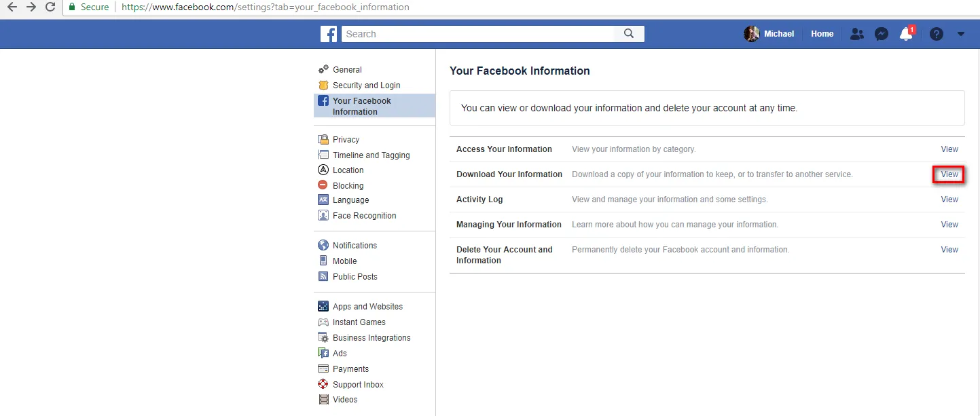980x416 pixels.
Task: Click the Help question mark icon
Action: [936, 33]
